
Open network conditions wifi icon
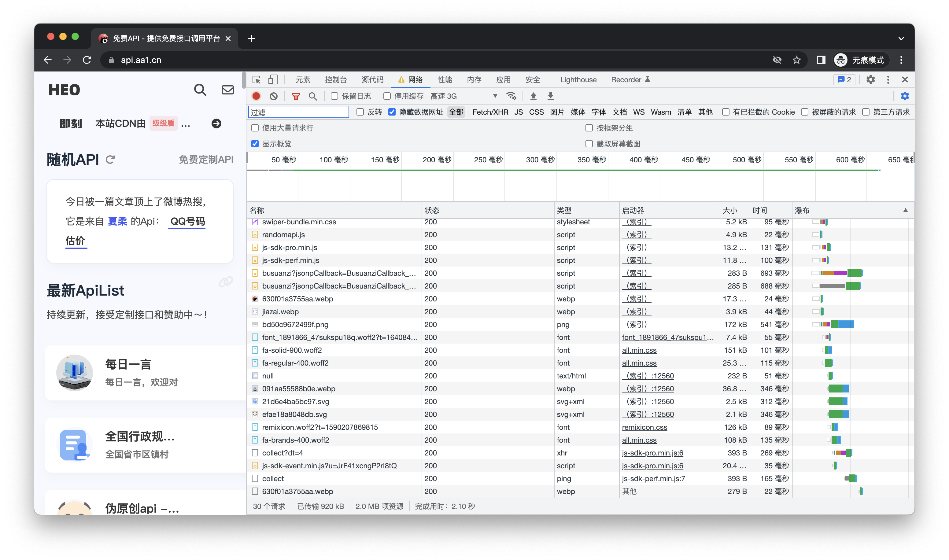pos(511,96)
